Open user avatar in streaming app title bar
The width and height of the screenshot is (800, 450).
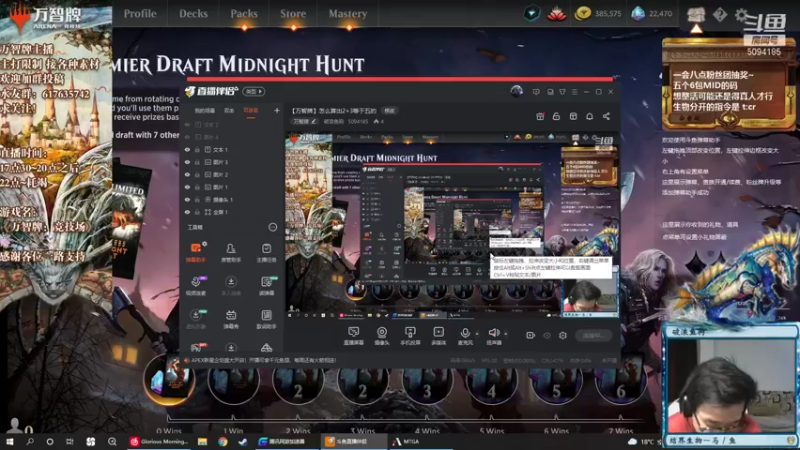point(516,91)
